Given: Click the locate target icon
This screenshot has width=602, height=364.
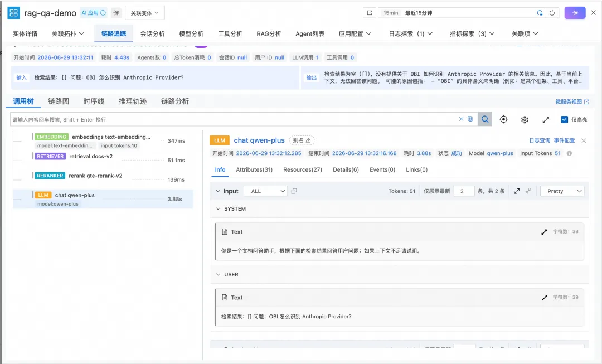Looking at the screenshot, I should pos(503,119).
